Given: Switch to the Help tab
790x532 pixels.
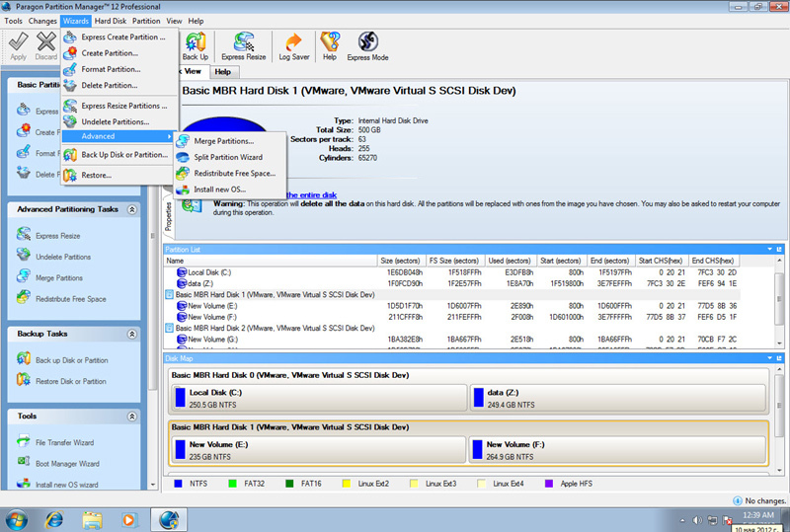Looking at the screenshot, I should pyautogui.click(x=223, y=72).
